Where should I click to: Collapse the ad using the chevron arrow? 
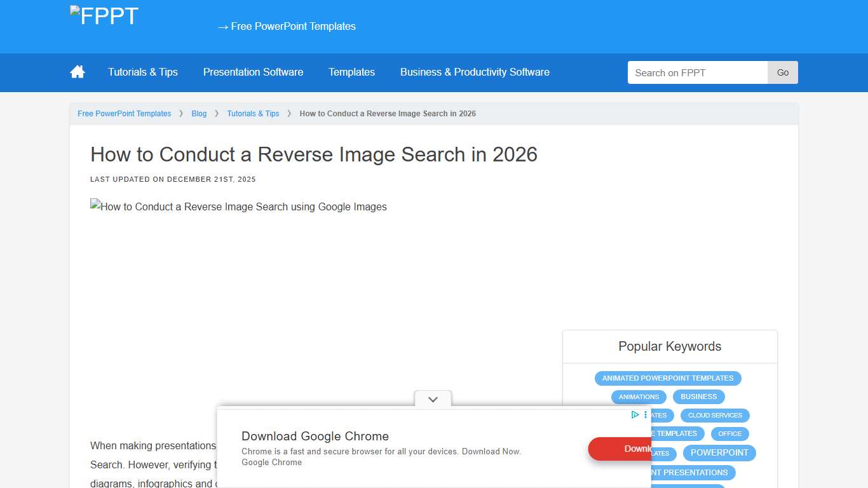[433, 400]
